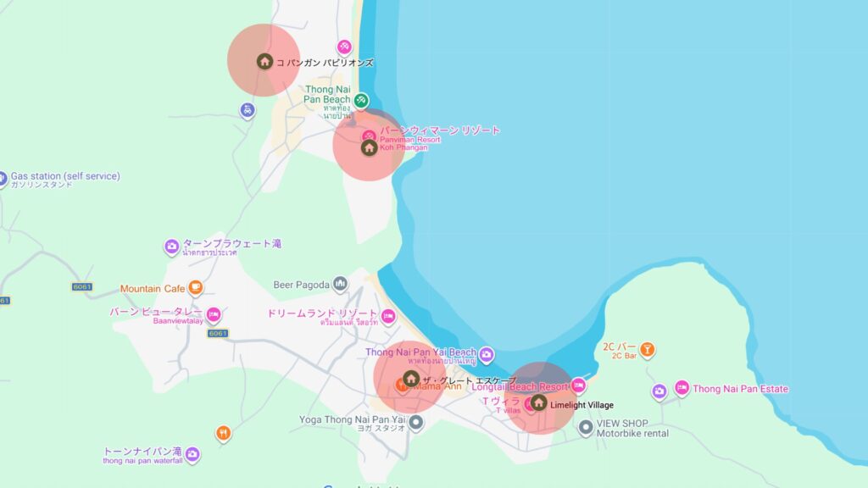This screenshot has height=488, width=868.
Task: Click the purple car pin west of Thong Nai Pan Beach
Action: tap(248, 111)
